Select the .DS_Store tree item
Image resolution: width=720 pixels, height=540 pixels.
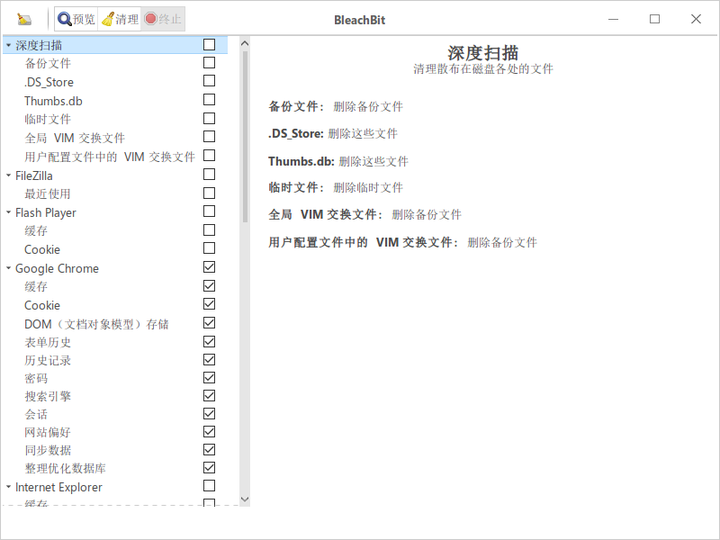tap(49, 82)
